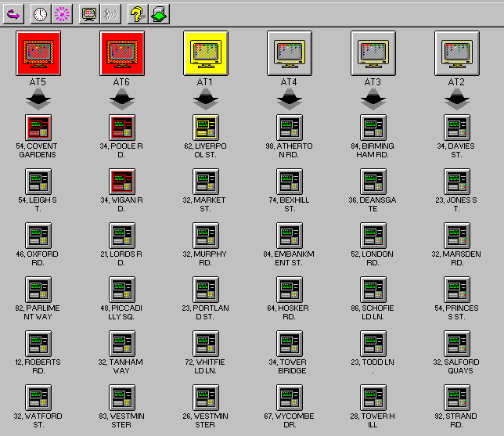Select the 34, Tower Bridge ATM
Image resolution: width=504 pixels, height=436 pixels.
pyautogui.click(x=290, y=344)
